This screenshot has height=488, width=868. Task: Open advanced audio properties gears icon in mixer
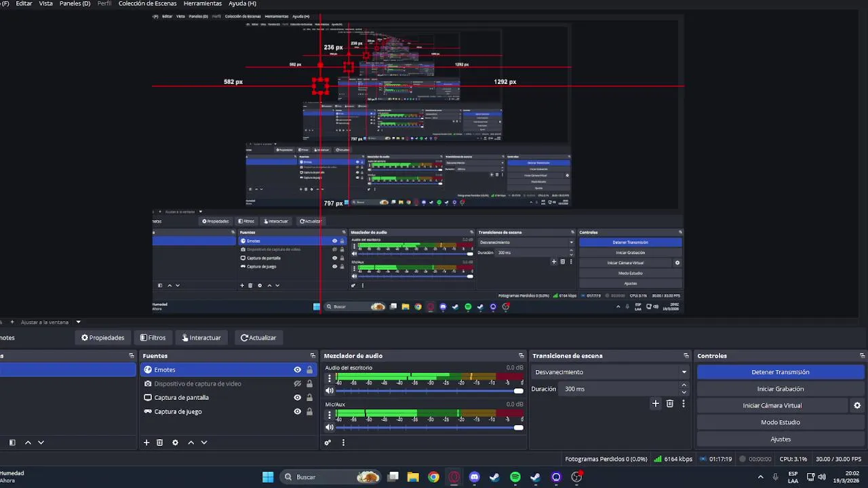[328, 443]
